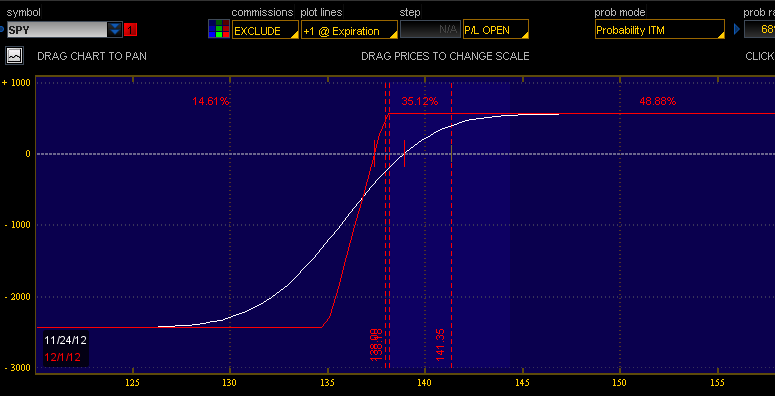Click the red 12/1/12 date legend entry
Viewport: 775px width, 396px height.
pyautogui.click(x=62, y=356)
